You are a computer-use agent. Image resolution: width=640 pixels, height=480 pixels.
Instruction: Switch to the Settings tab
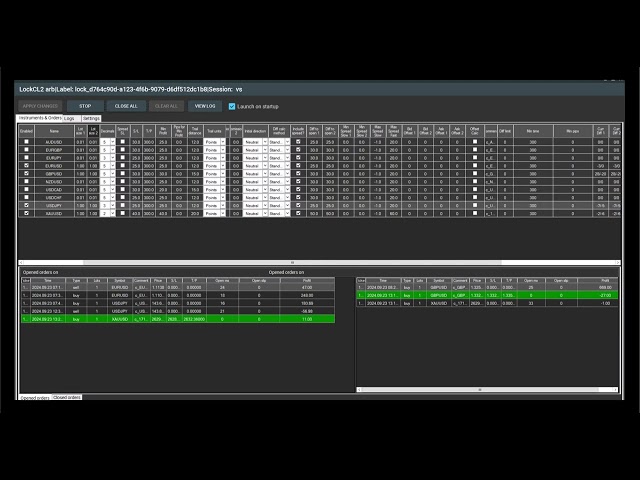coord(91,118)
